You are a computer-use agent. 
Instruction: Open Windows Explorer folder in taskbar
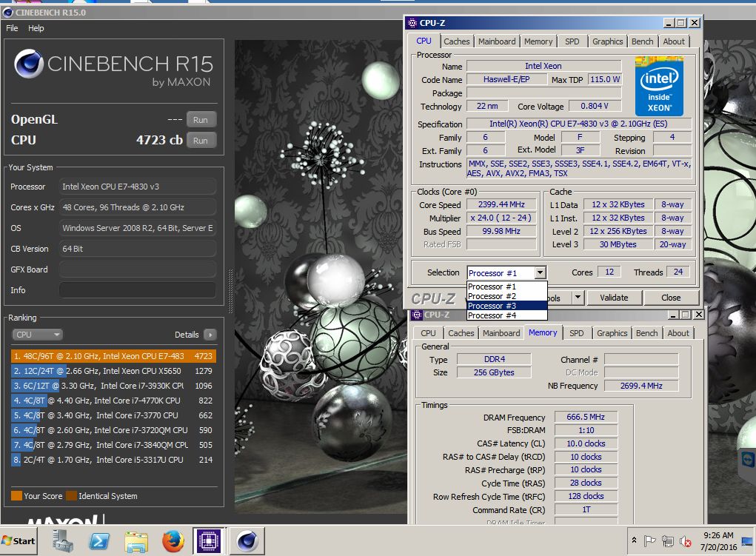136,541
